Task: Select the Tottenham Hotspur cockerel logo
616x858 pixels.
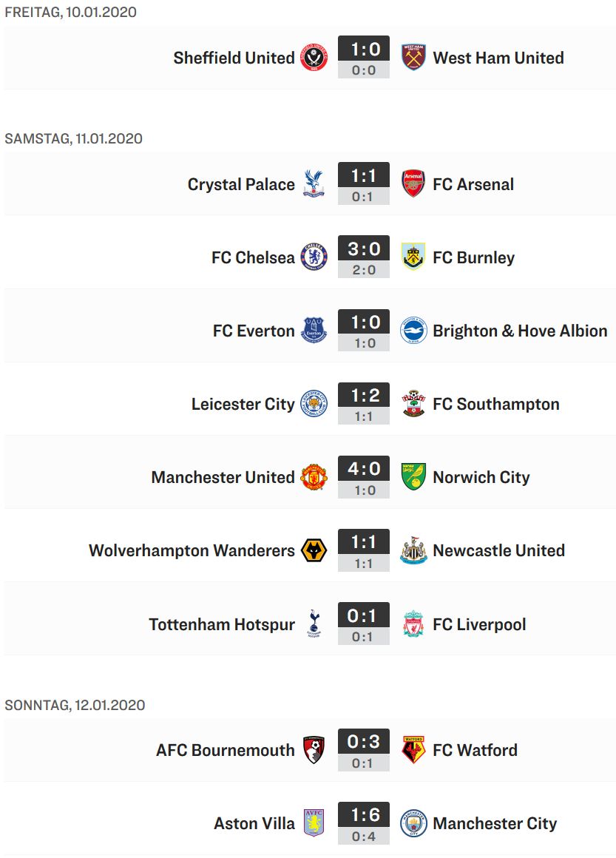Action: click(314, 624)
